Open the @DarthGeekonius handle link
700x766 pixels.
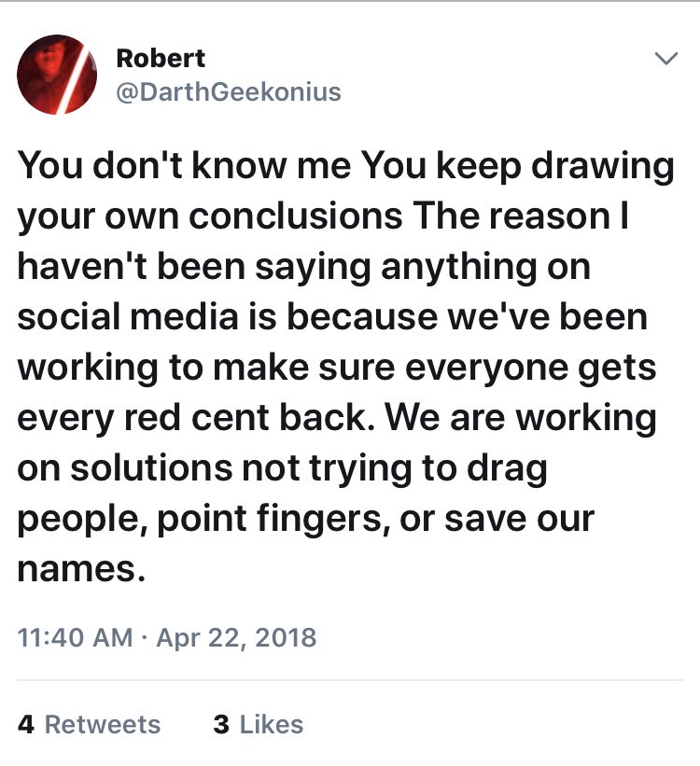(x=228, y=91)
